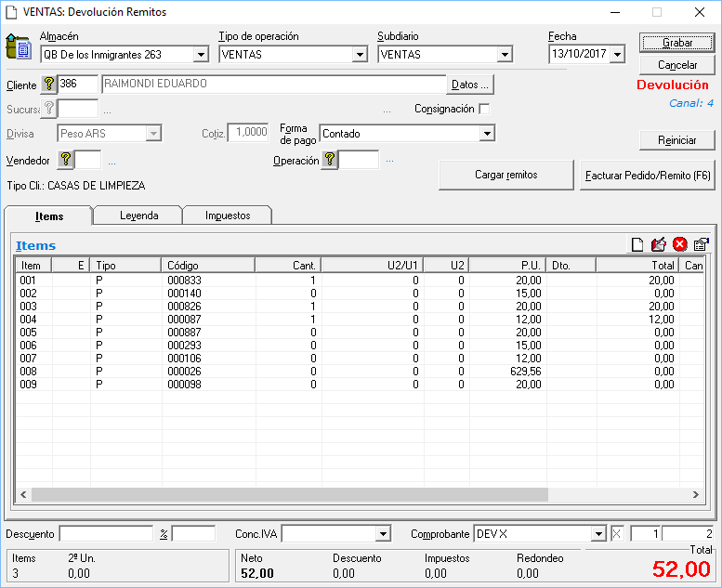Screen dimensions: 722x588
Task: Open the item properties icon in Items toolbar
Action: 702,245
